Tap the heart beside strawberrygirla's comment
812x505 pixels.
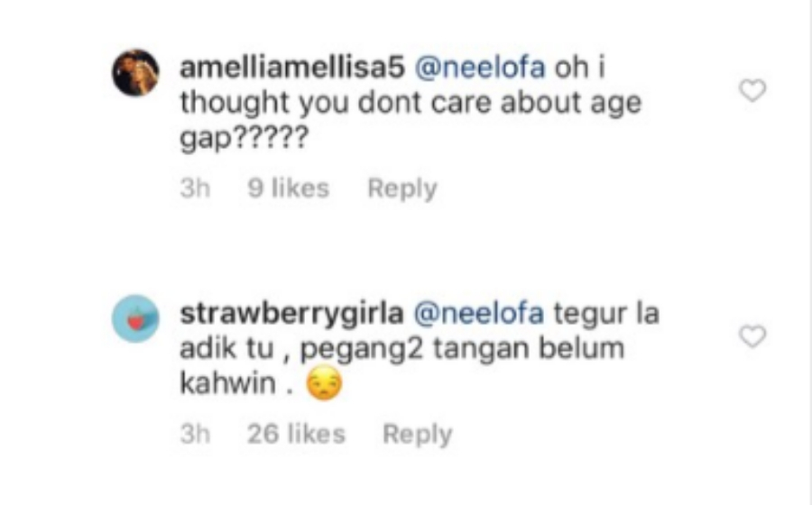[752, 337]
